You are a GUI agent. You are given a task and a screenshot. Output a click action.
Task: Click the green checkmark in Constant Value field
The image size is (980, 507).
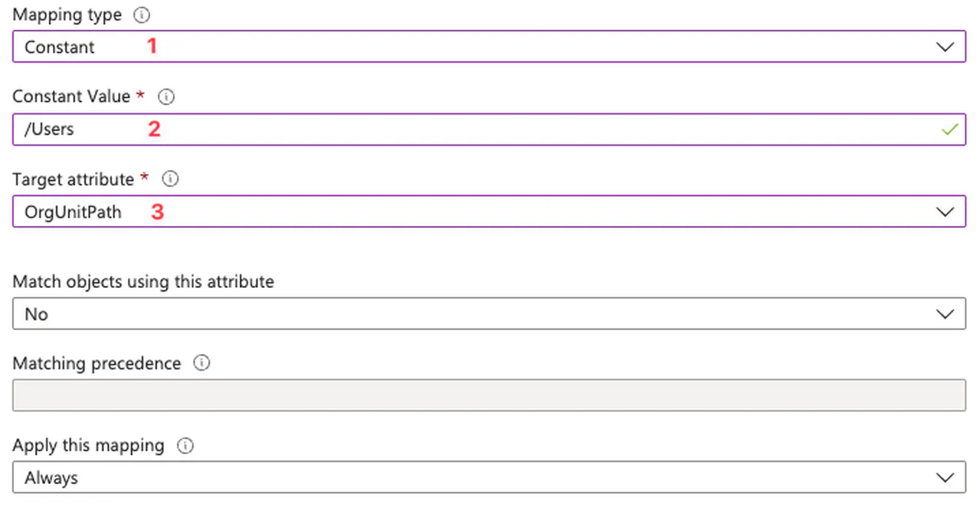[949, 129]
